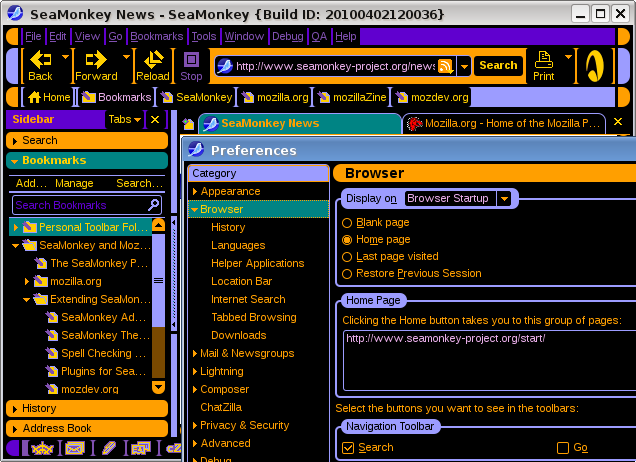Select the Last page visited option
This screenshot has height=462, width=636.
347,257
